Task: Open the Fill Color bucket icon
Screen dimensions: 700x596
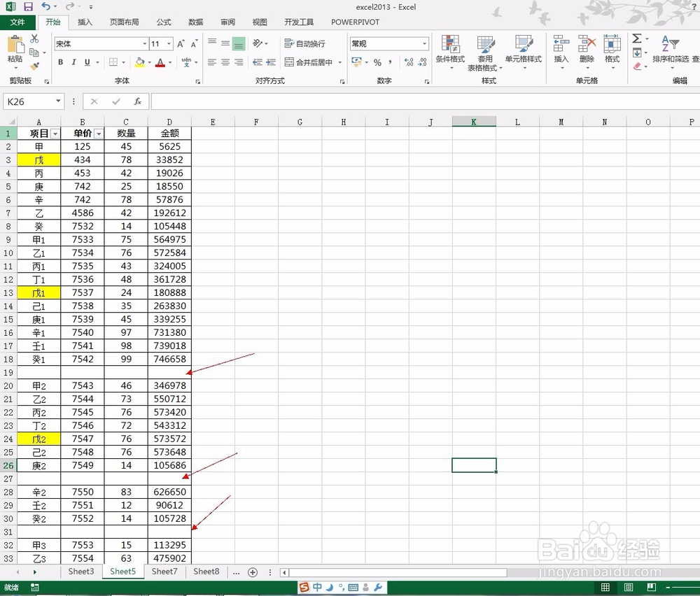Action: (139, 63)
